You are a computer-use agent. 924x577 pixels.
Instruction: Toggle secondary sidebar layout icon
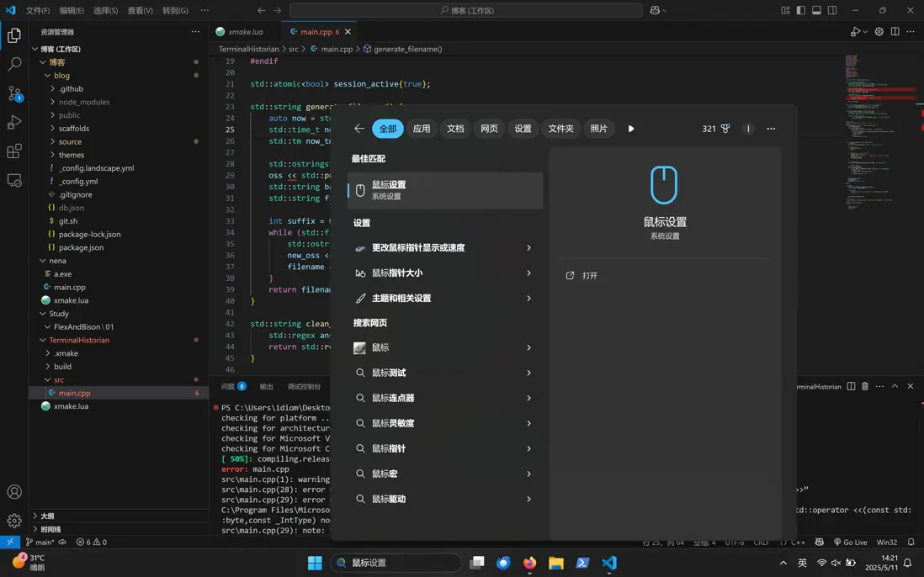(x=832, y=10)
